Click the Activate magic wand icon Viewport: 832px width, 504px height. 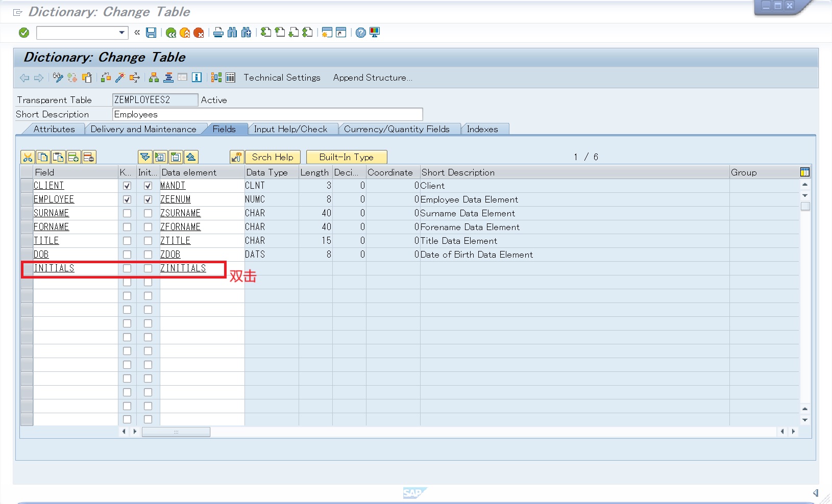(120, 78)
